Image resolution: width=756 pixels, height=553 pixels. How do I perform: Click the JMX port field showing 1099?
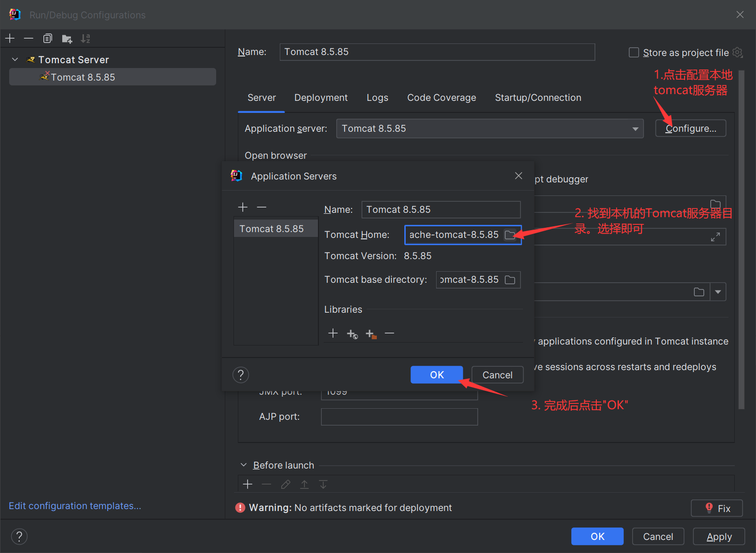pos(400,395)
